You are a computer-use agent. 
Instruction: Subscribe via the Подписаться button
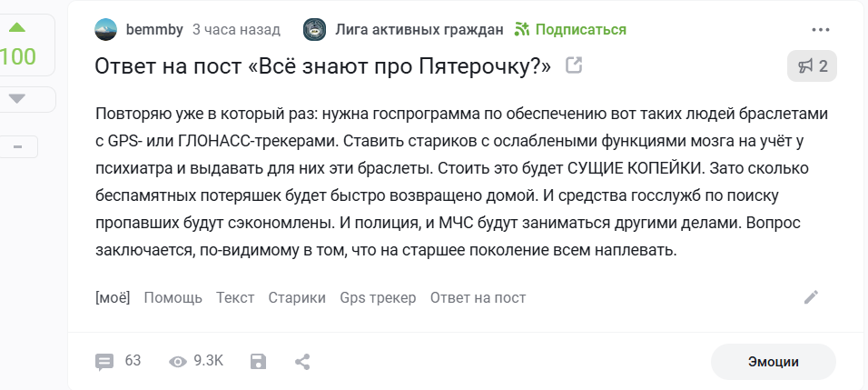click(x=570, y=29)
